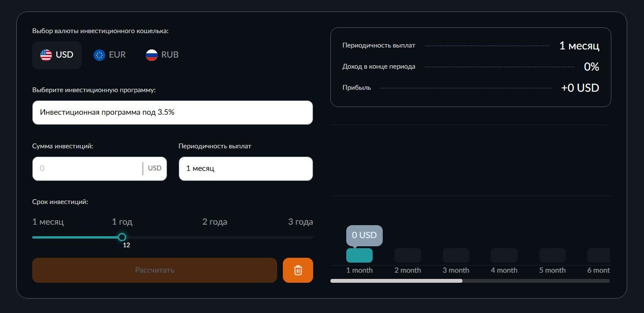The image size is (644, 313).
Task: Set term to the 3 года label
Action: pos(300,222)
